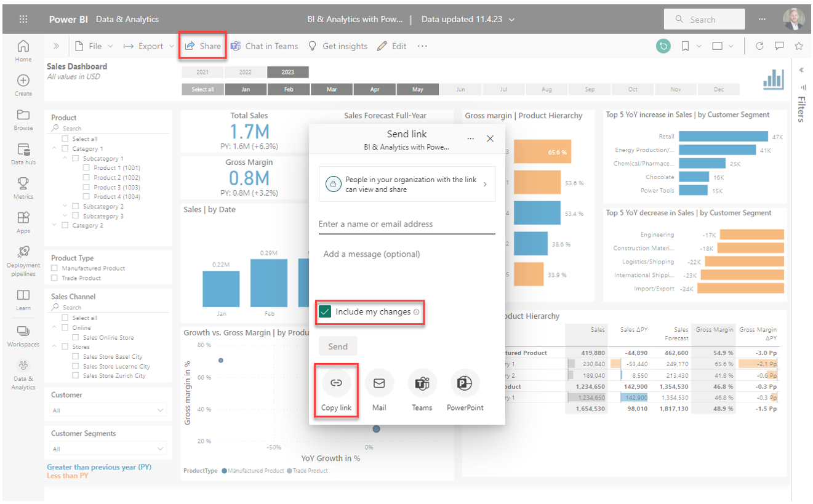Check Sales Store Zurich City checkbox

[76, 375]
